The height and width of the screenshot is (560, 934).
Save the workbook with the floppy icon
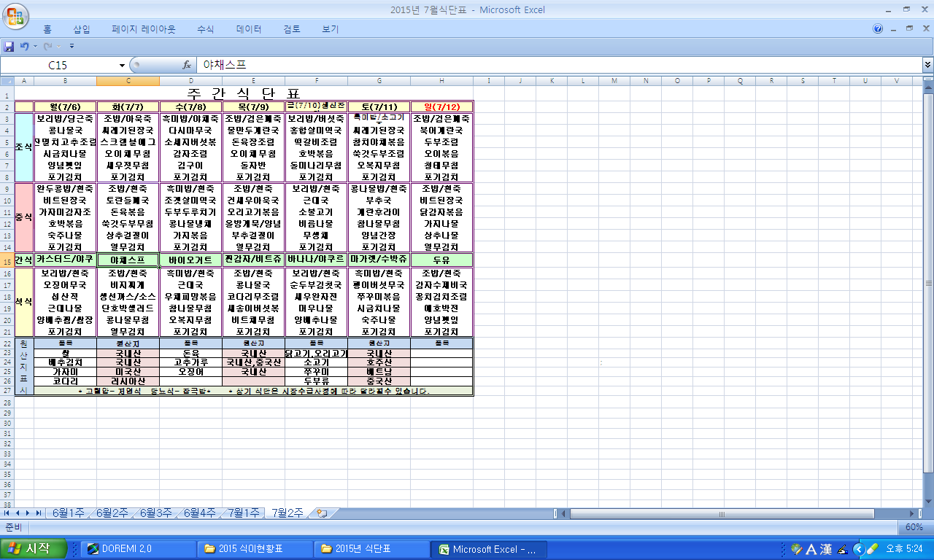coord(9,47)
